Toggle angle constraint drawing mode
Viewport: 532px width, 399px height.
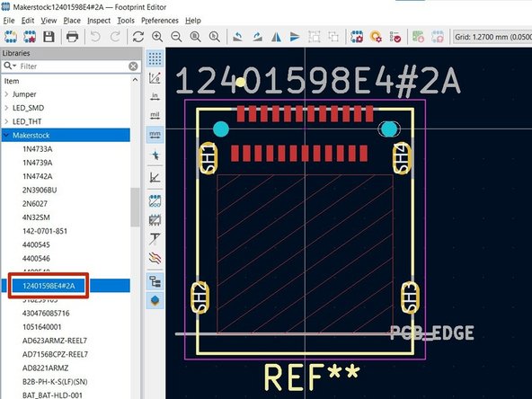155,177
